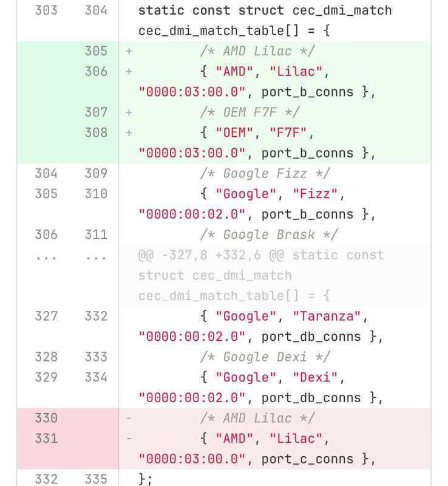Viewport: 448px width, 486px height.
Task: Click new line number 306
Action: click(x=96, y=72)
